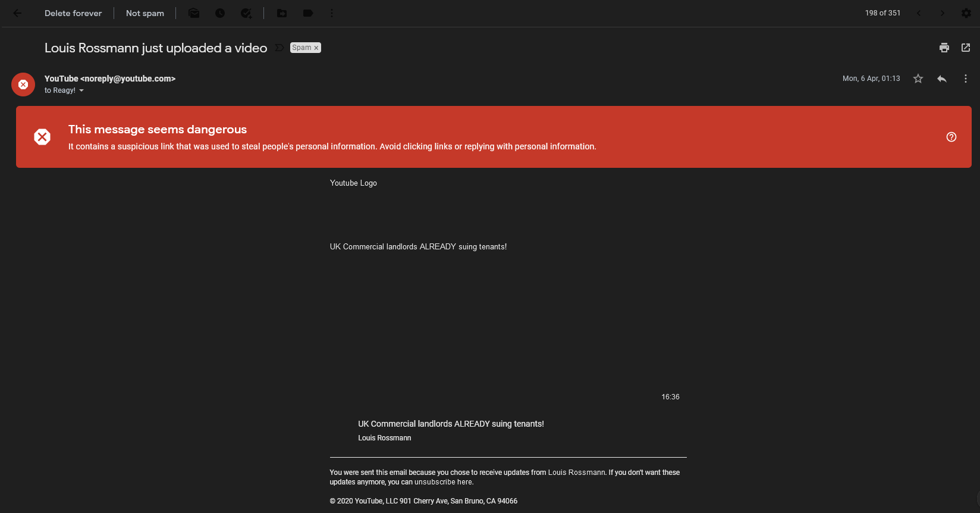Mark the email as unread

pyautogui.click(x=194, y=13)
